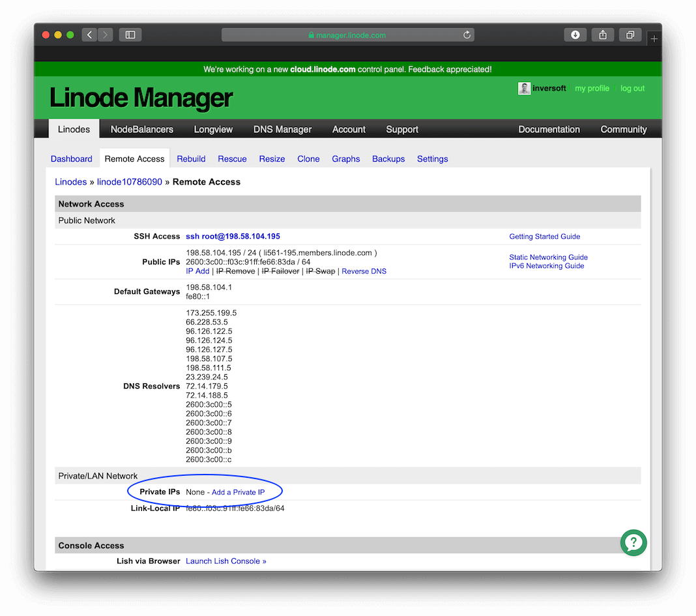Click IP Add link
This screenshot has width=696, height=616.
point(197,271)
